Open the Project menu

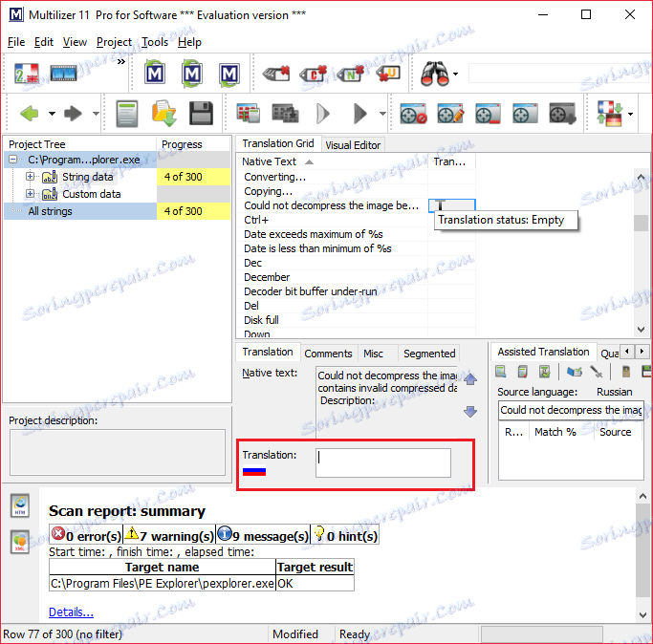coord(114,42)
